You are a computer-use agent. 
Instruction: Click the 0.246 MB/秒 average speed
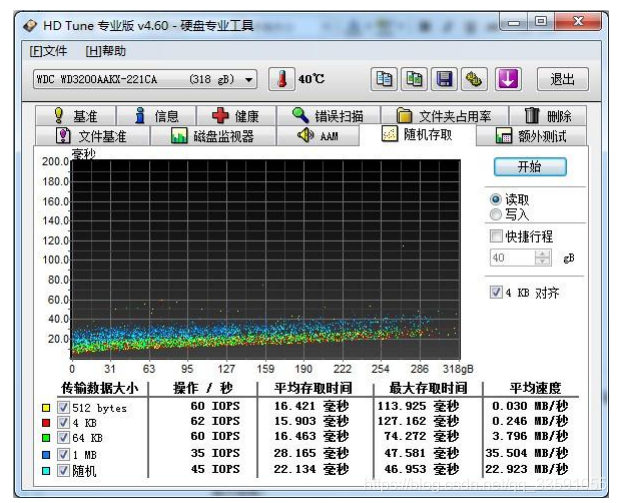tap(530, 421)
